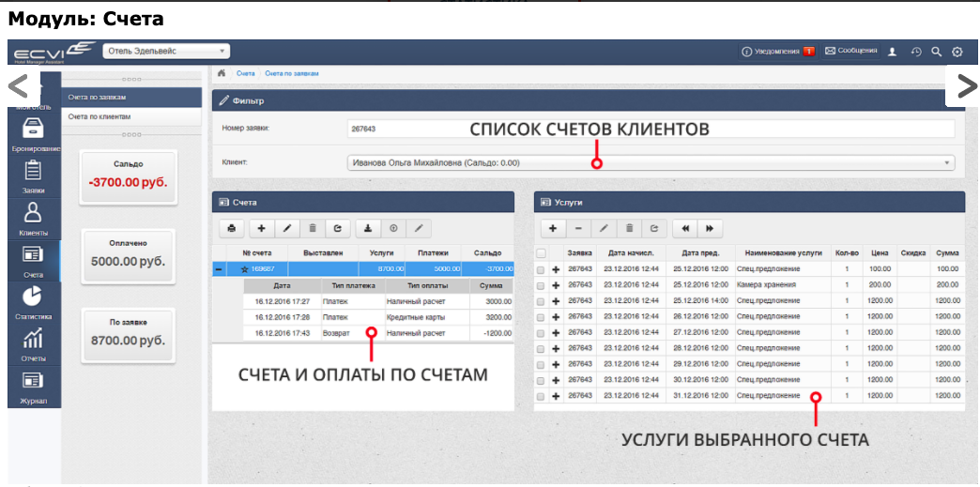980x487 pixels.
Task: Click the history clock icon in top bar
Action: pyautogui.click(x=916, y=52)
